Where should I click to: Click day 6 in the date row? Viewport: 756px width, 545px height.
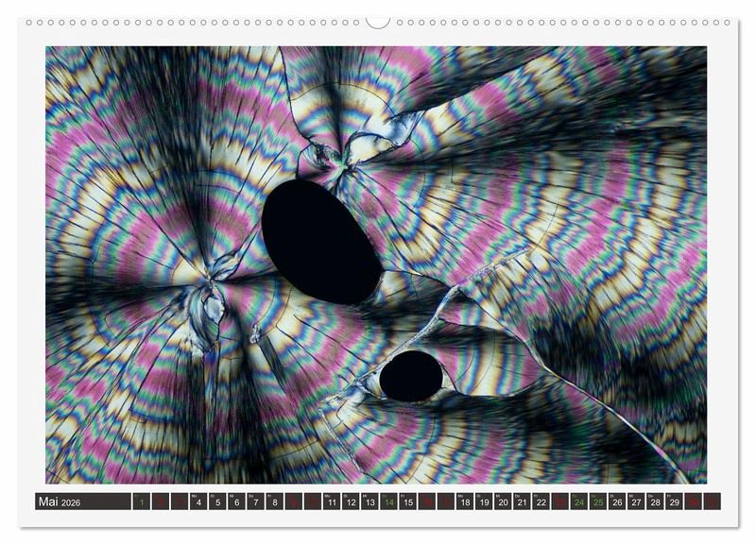[x=236, y=502]
